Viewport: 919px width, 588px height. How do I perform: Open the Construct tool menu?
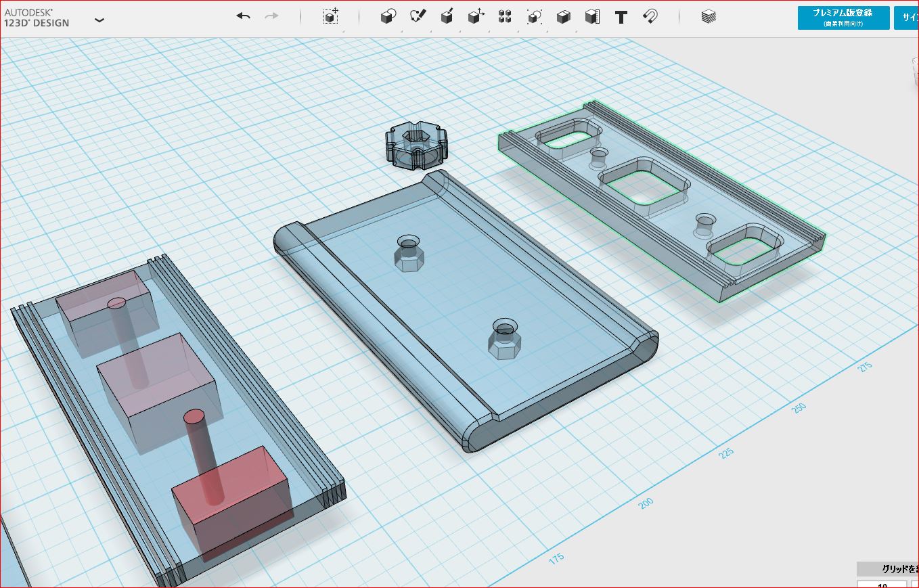pos(447,17)
